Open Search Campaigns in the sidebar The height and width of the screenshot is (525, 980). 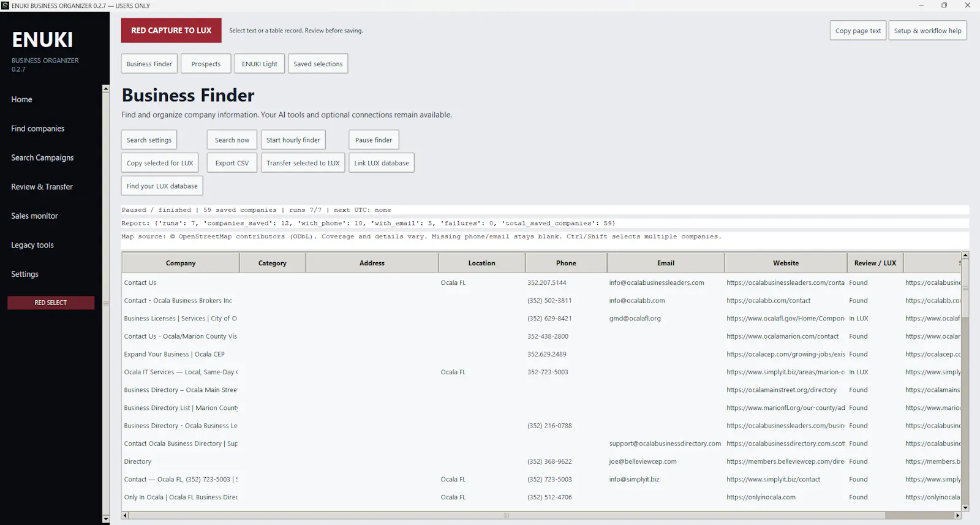tap(42, 157)
